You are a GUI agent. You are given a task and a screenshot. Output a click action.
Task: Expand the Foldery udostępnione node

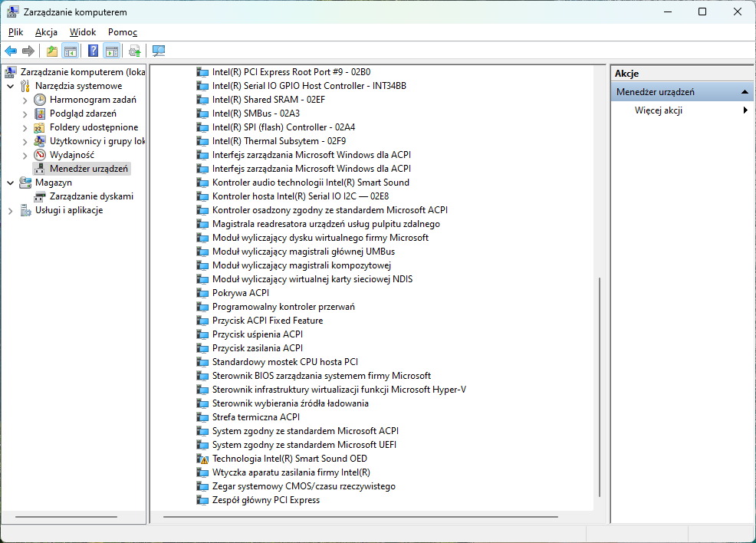pos(25,128)
